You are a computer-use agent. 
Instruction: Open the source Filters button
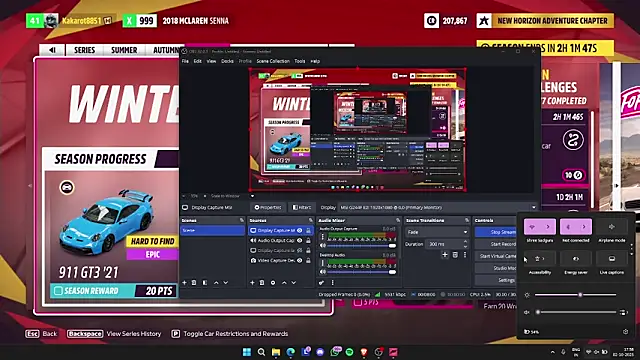(x=302, y=207)
